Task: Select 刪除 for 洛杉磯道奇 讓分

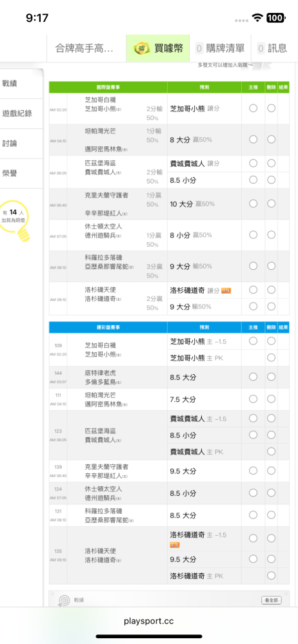Action: point(272,290)
